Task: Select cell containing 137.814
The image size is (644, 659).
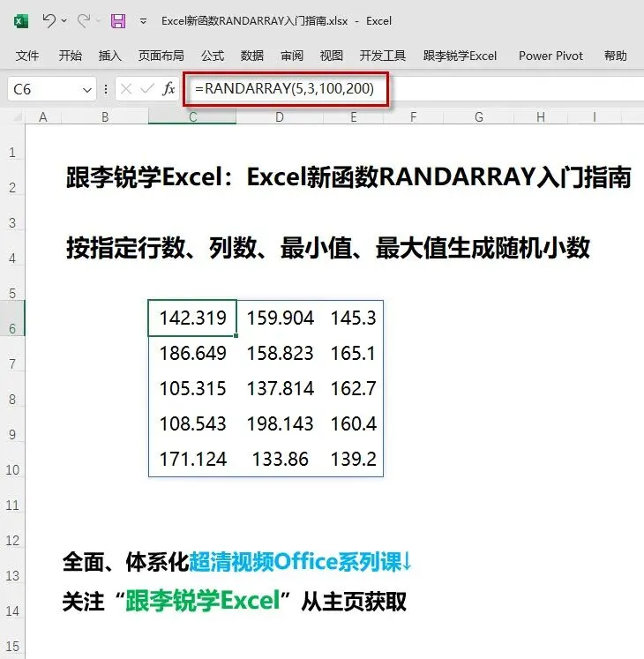Action: click(x=280, y=389)
